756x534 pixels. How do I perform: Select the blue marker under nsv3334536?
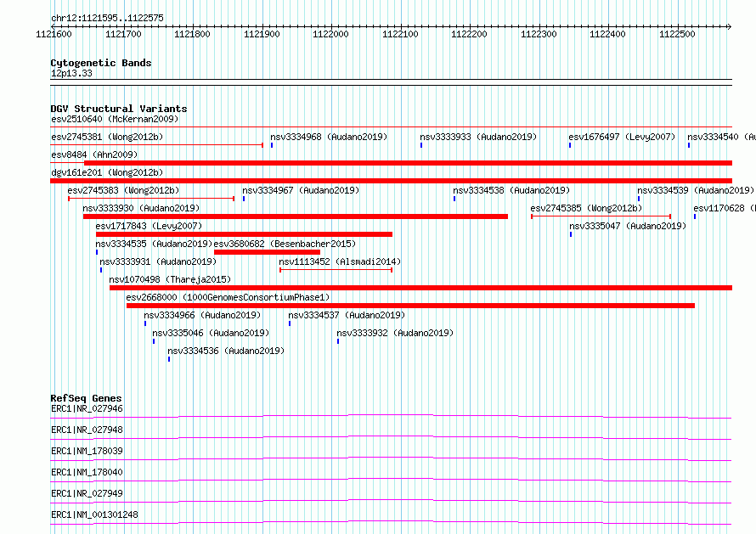169,359
